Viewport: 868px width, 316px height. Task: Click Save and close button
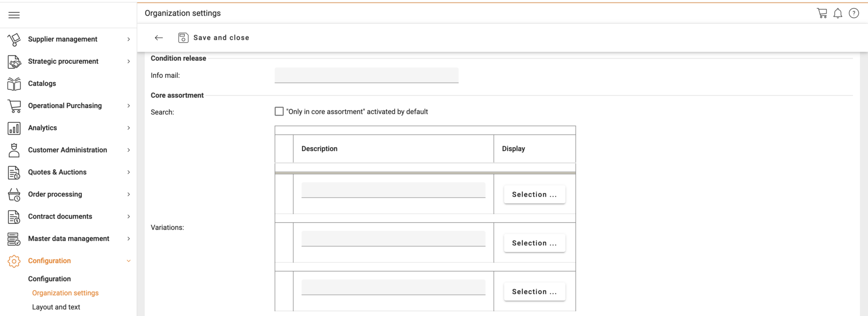click(214, 38)
